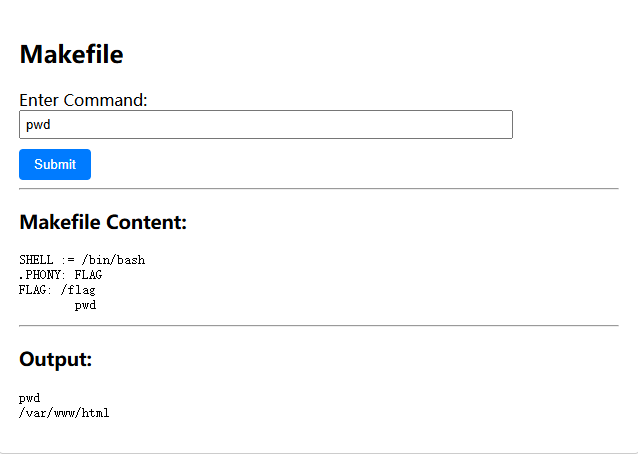Click the echoed "pwd" line under Output
The height and width of the screenshot is (455, 638).
click(x=29, y=398)
